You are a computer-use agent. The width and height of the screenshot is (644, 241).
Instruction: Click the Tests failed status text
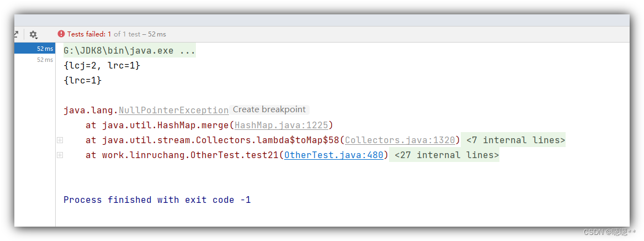pos(89,34)
